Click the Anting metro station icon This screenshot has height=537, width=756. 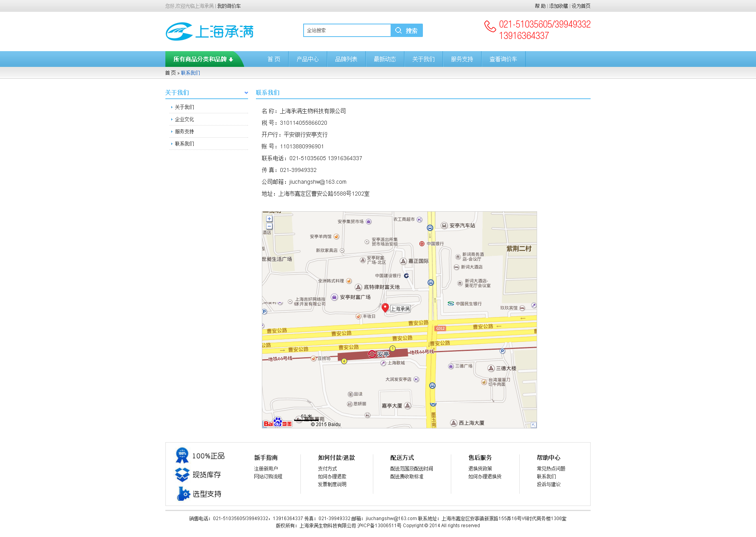pos(372,354)
